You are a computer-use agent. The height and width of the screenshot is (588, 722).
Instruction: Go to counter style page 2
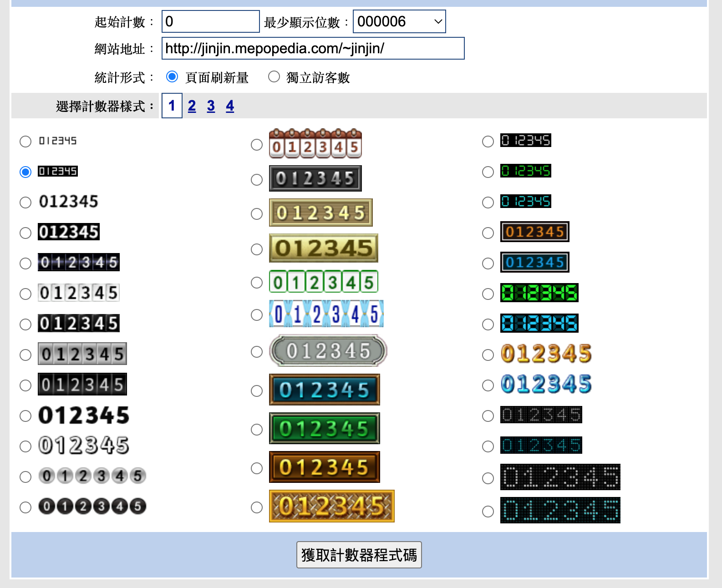(x=192, y=106)
